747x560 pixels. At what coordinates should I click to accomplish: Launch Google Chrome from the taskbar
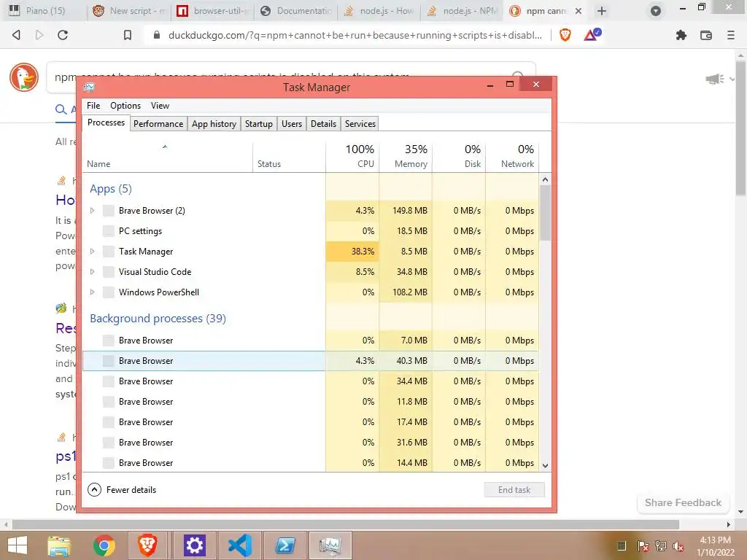click(x=104, y=545)
